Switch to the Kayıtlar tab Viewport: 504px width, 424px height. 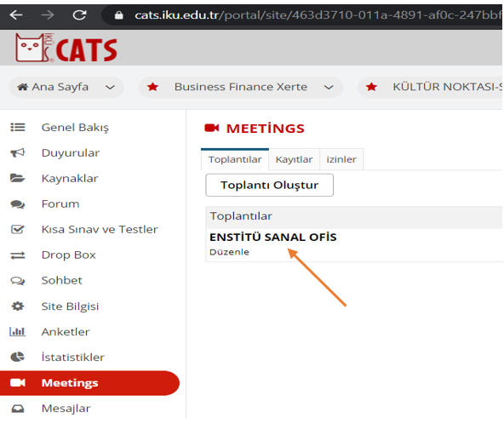coord(294,159)
